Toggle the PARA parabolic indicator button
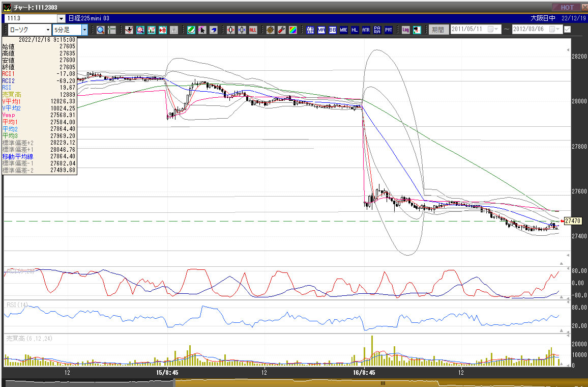588x387 pixels. click(x=377, y=30)
